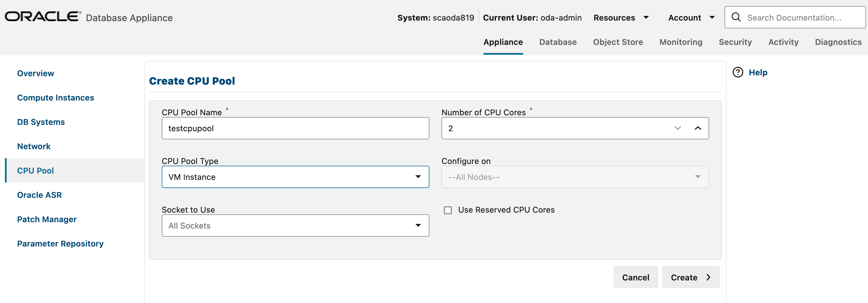Increase CPU cores with the up chevron
Viewport: 868px width, 303px height.
[x=698, y=128]
